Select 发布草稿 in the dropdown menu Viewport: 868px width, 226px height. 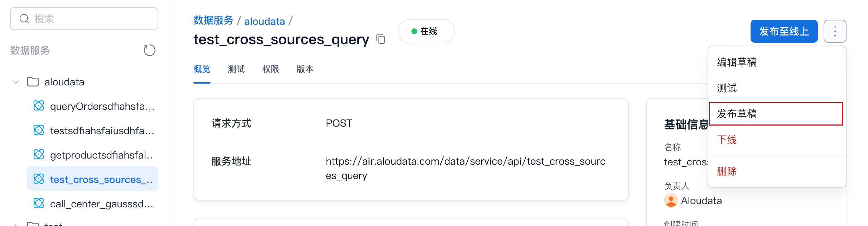point(737,114)
